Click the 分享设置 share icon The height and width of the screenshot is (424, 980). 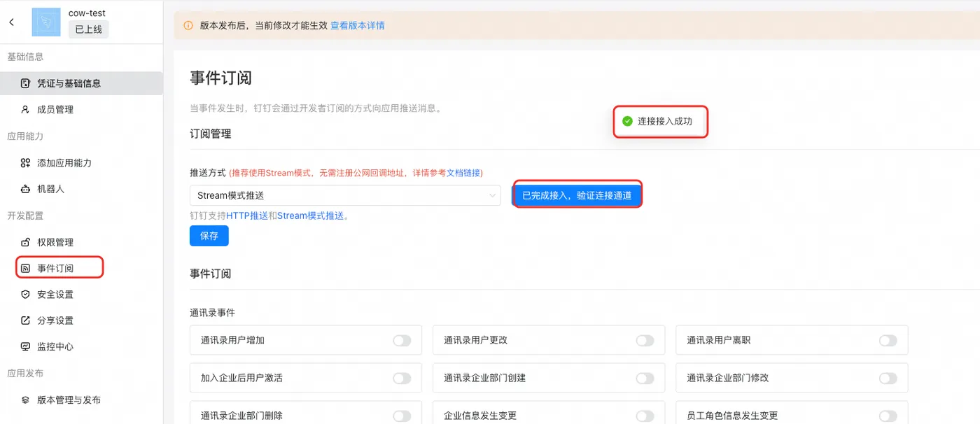[x=25, y=320]
